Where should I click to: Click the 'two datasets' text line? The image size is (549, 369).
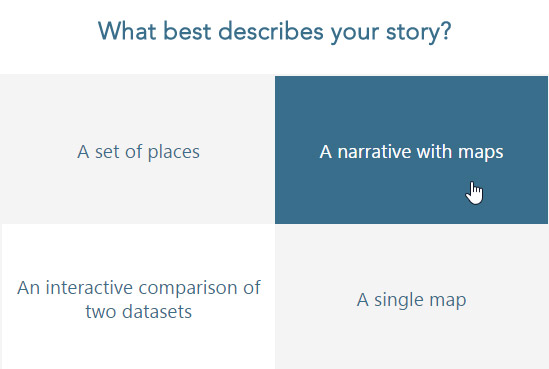click(x=139, y=311)
